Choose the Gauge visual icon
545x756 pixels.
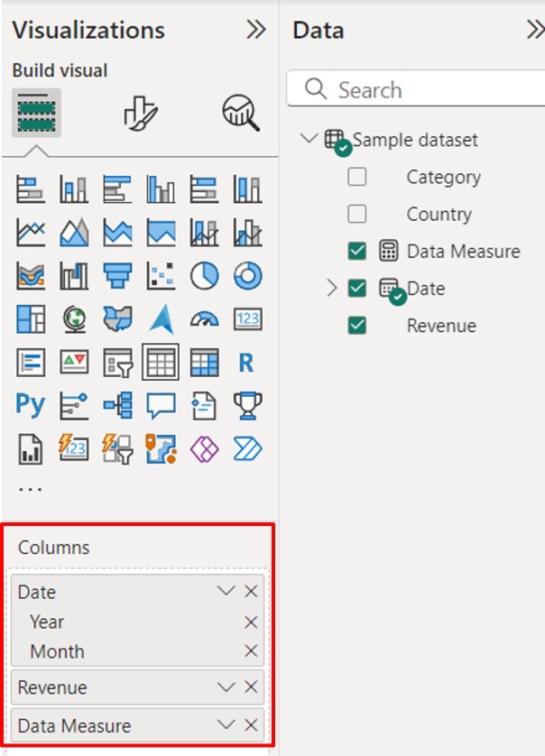click(x=205, y=318)
